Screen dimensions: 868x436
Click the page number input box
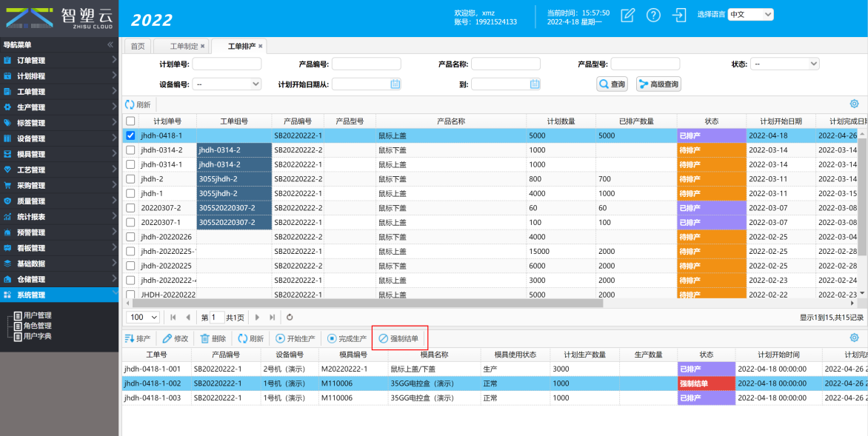click(x=218, y=317)
